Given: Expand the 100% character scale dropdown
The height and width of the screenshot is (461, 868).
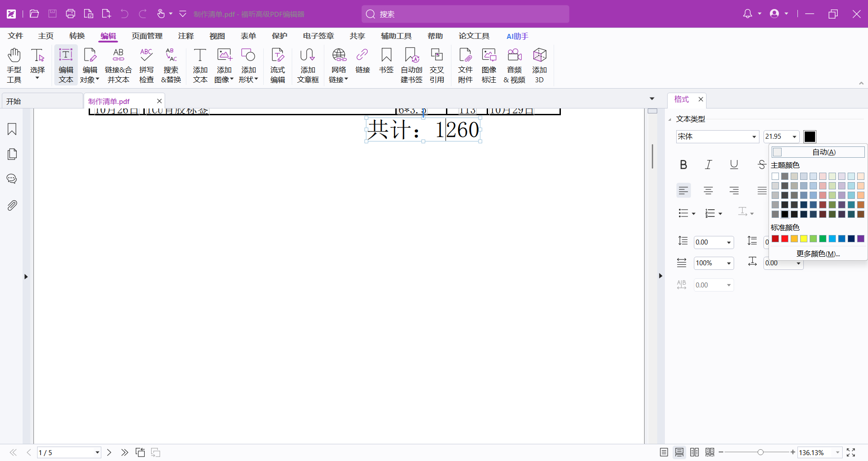Looking at the screenshot, I should point(729,263).
